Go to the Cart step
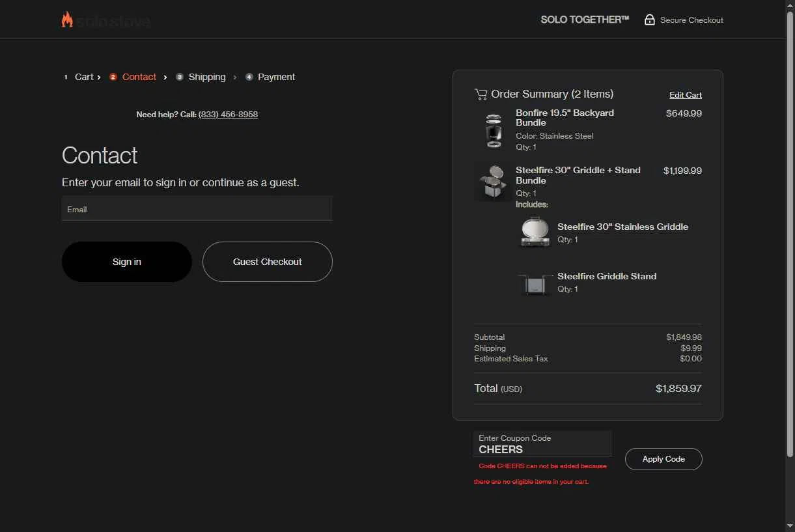This screenshot has width=795, height=532. [84, 77]
